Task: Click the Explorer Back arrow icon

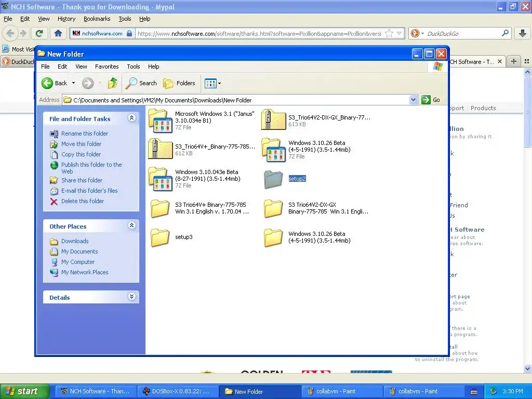Action: coord(47,83)
